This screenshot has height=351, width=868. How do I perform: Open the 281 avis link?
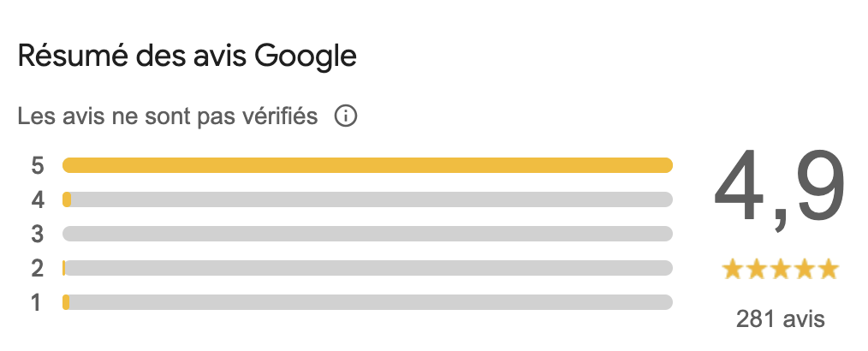781,319
